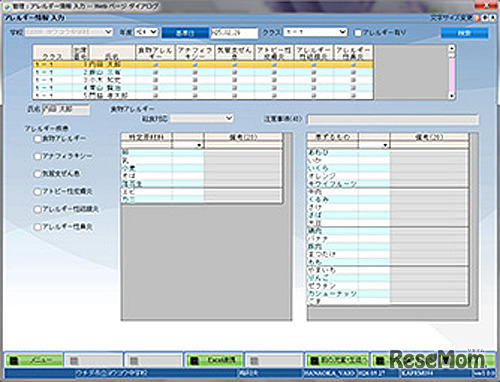Click the Excel連携 button icon
This screenshot has height=382, width=500.
point(194,361)
